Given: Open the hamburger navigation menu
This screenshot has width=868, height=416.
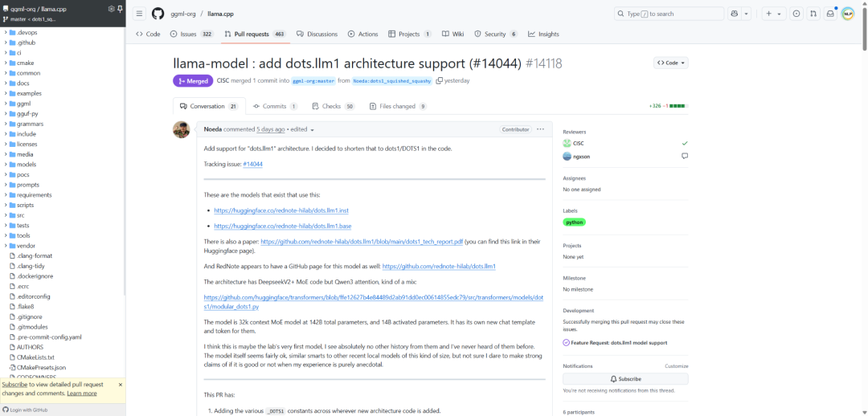Looking at the screenshot, I should pyautogui.click(x=140, y=14).
